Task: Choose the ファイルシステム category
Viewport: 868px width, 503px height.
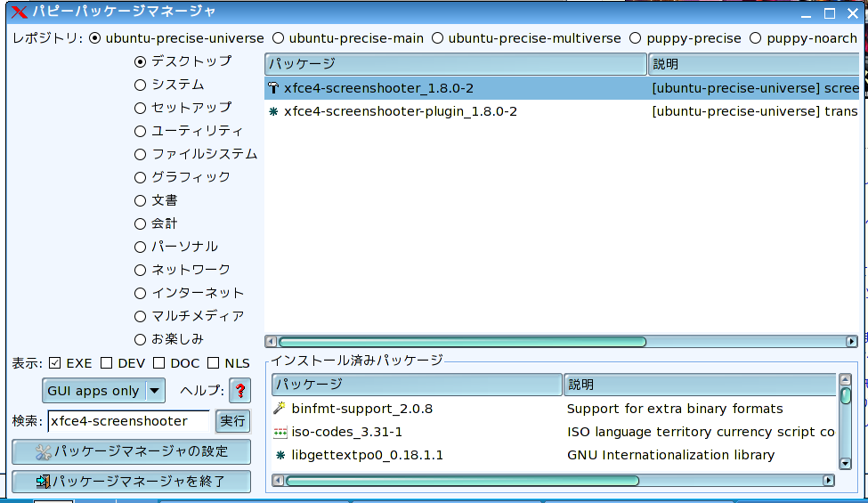Action: pos(140,154)
